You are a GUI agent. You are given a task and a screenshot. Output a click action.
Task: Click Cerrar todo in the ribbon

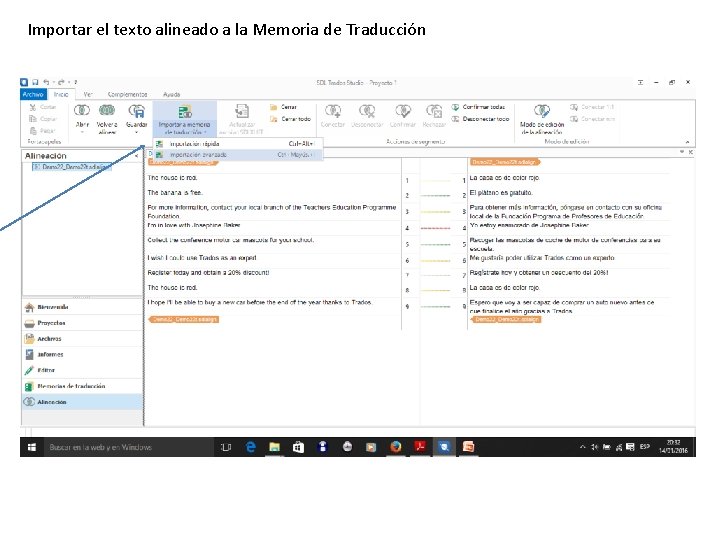[290, 119]
